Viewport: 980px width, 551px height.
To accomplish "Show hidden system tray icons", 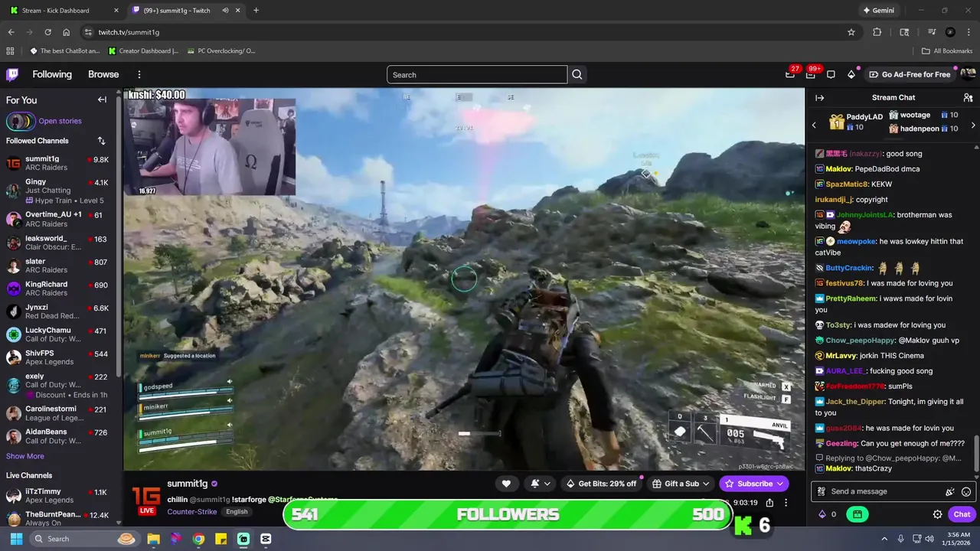I will [x=884, y=539].
